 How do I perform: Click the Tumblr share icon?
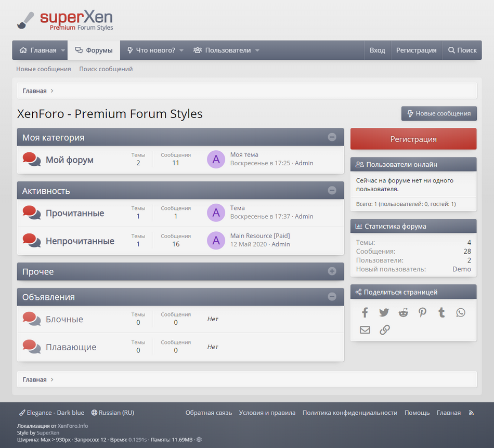[x=441, y=312]
